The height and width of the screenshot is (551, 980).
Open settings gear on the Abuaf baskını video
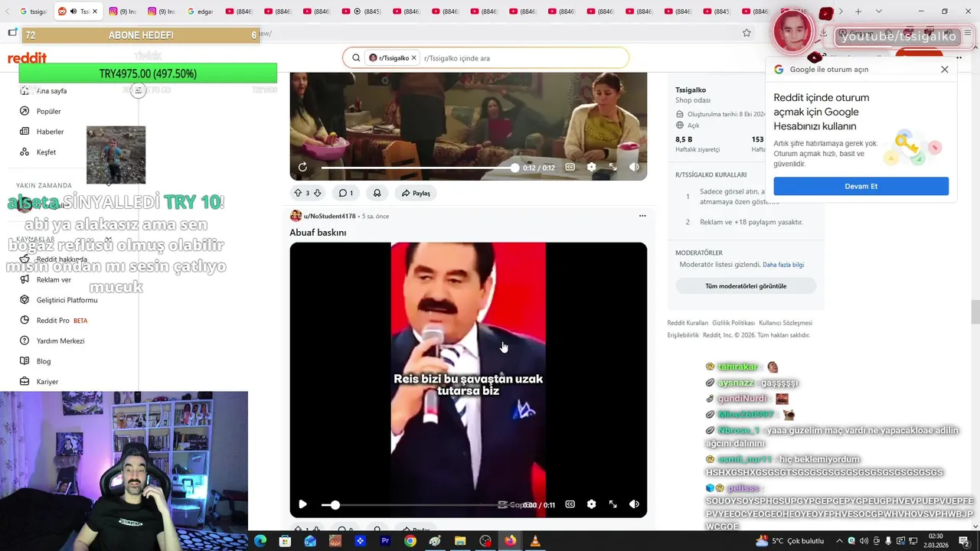[x=591, y=504]
